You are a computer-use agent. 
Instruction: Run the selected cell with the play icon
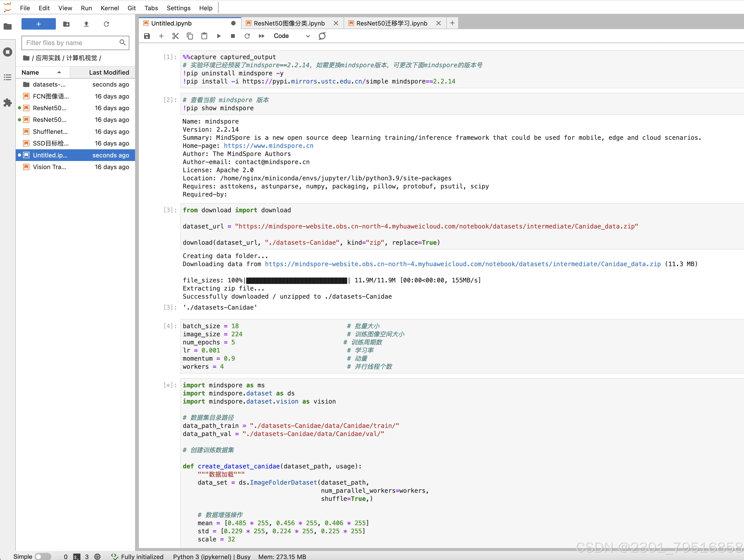(219, 36)
